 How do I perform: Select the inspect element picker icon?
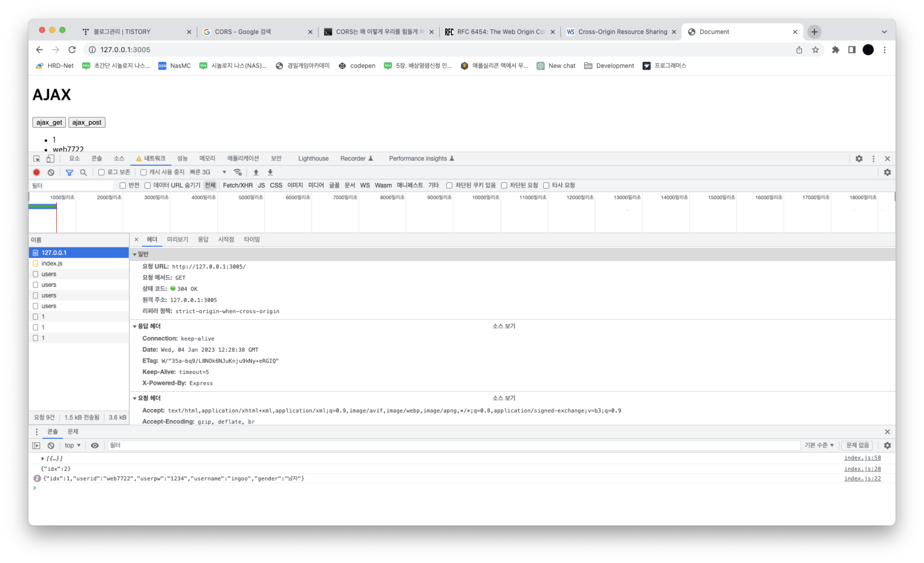[x=37, y=159]
